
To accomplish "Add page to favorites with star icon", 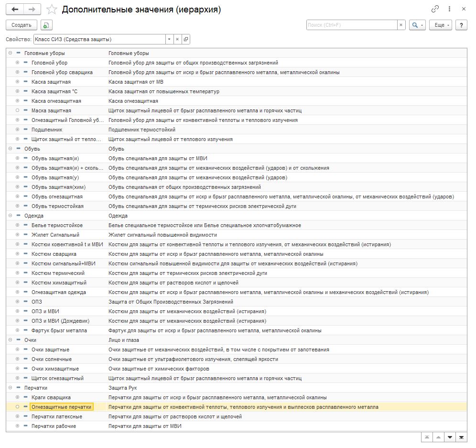I will [x=52, y=10].
